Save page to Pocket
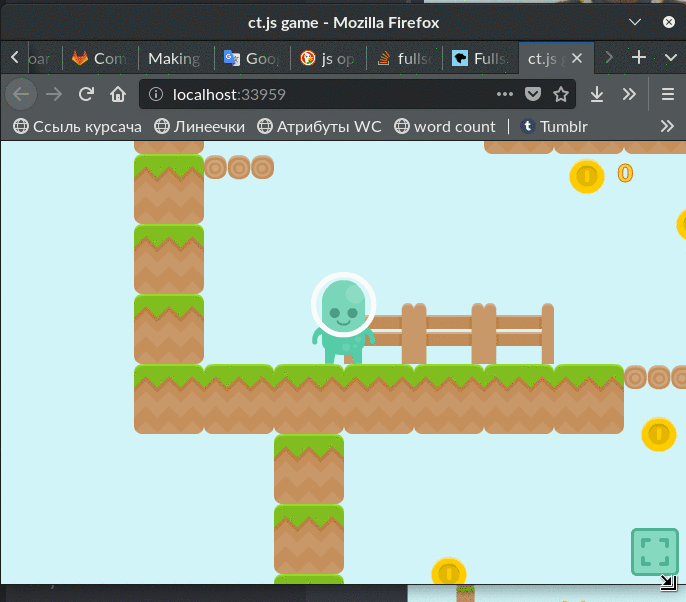686x602 pixels. pos(532,94)
